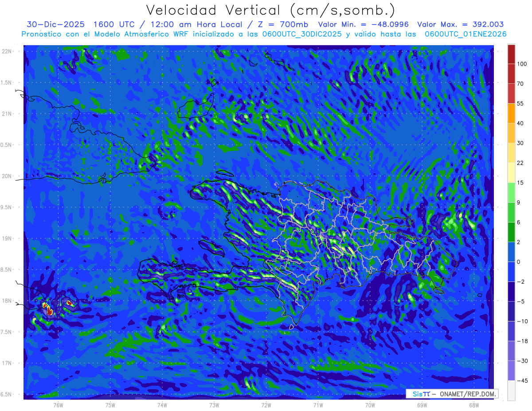Click the '75W' longitude label

110,405
